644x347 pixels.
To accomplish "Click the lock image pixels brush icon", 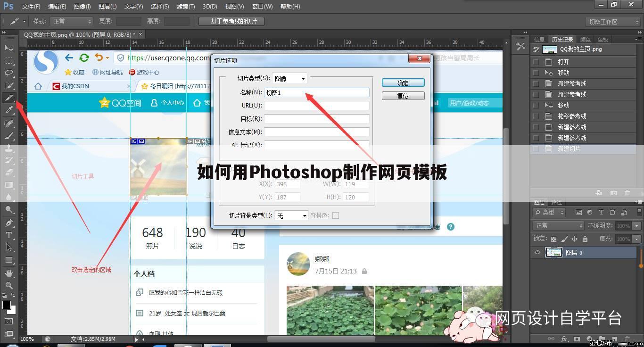I will (x=564, y=239).
